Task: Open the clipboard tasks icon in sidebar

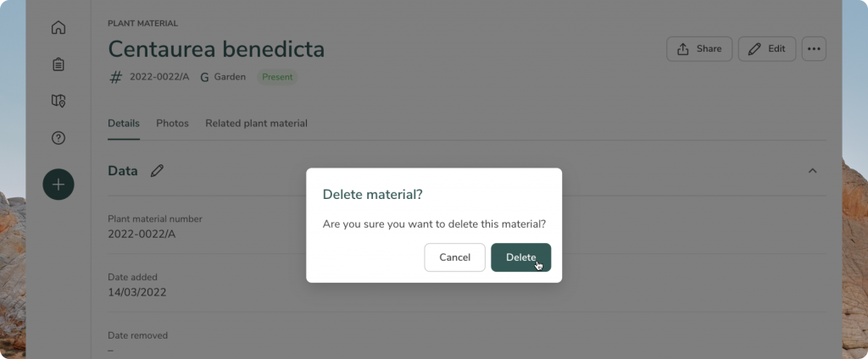Action: click(58, 64)
